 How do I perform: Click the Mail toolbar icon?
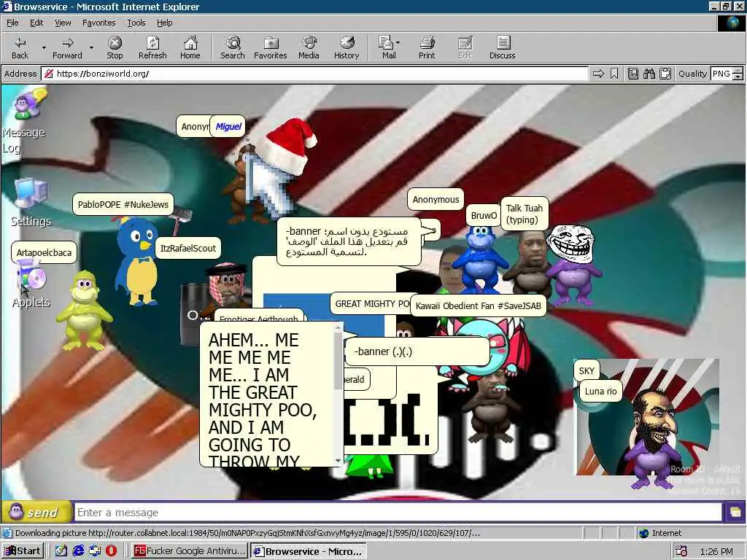click(x=386, y=43)
